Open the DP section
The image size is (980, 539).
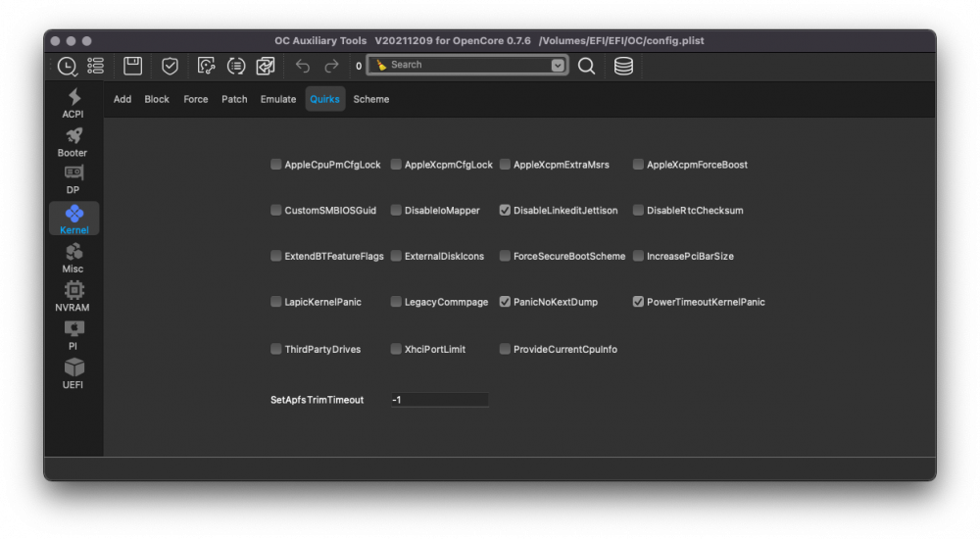(73, 180)
